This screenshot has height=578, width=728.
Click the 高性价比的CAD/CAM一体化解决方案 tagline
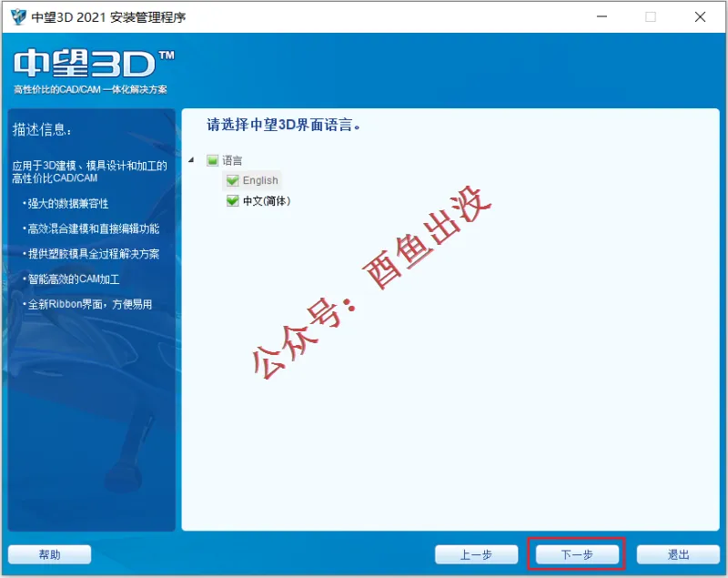(90, 89)
